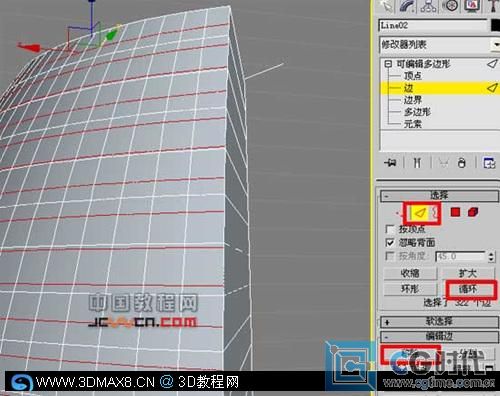
Task: Click the triangle icon on 可编辑多边形 row
Action: click(492, 63)
